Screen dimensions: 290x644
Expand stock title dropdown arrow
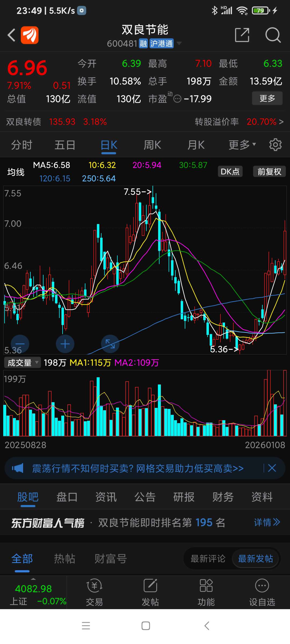(179, 43)
